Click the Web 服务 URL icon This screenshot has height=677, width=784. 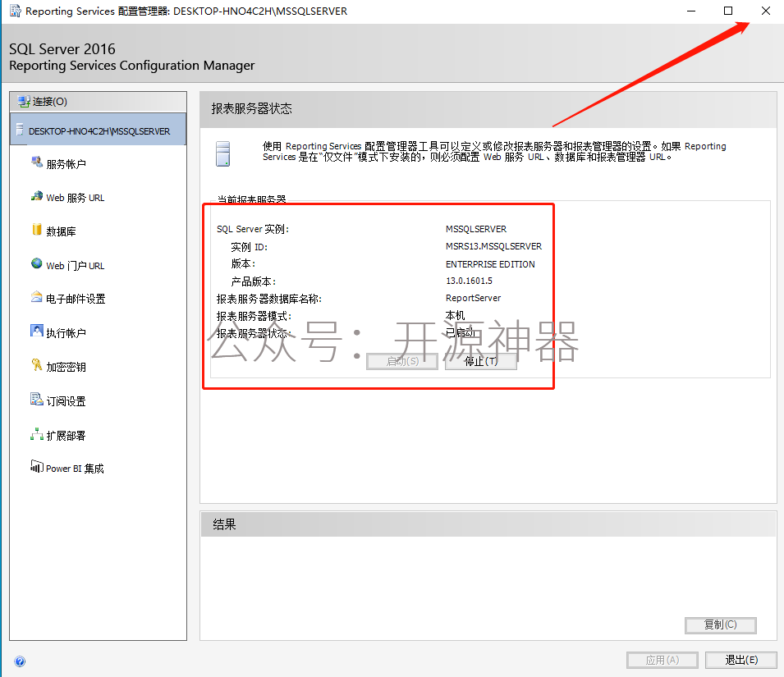(36, 196)
